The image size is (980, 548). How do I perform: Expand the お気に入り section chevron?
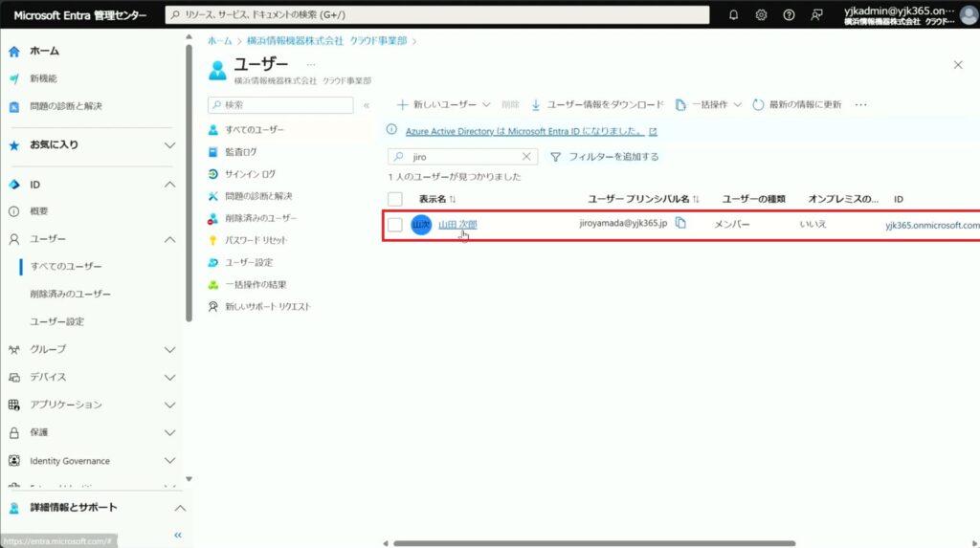[169, 145]
